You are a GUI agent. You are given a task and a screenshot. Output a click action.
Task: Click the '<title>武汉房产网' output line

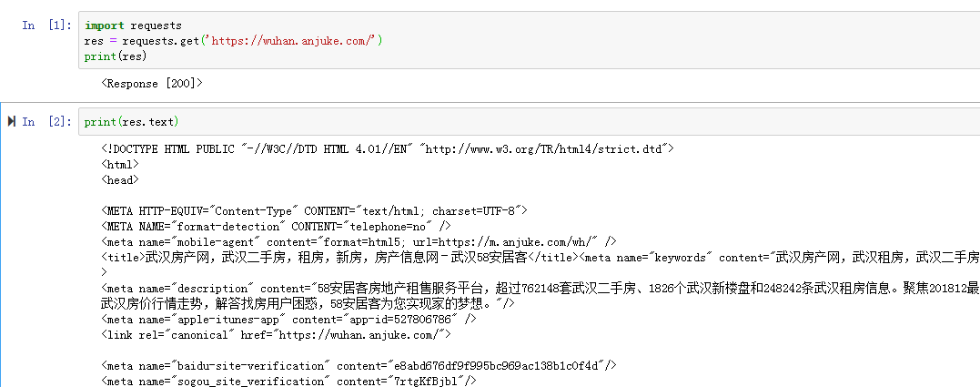click(540, 257)
